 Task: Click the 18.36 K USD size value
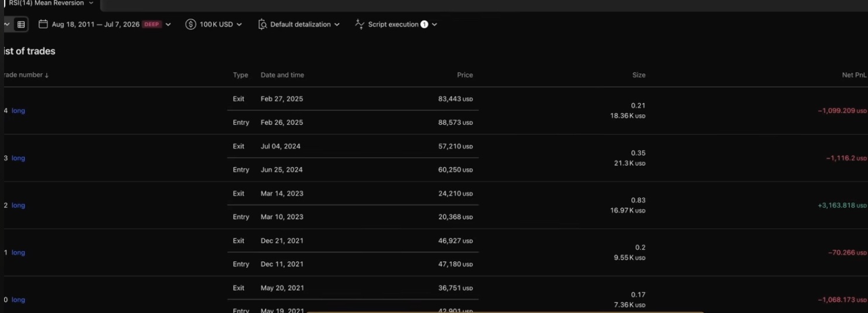point(628,116)
